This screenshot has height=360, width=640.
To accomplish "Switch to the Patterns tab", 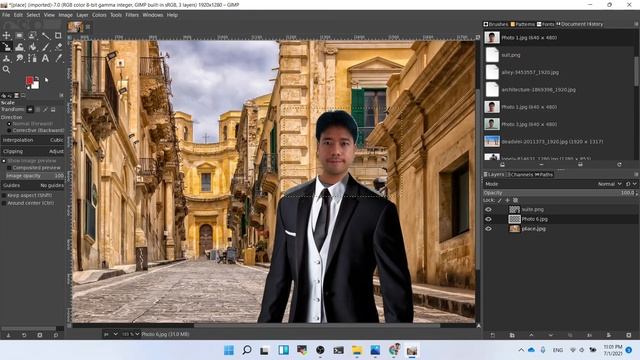I will pos(522,24).
